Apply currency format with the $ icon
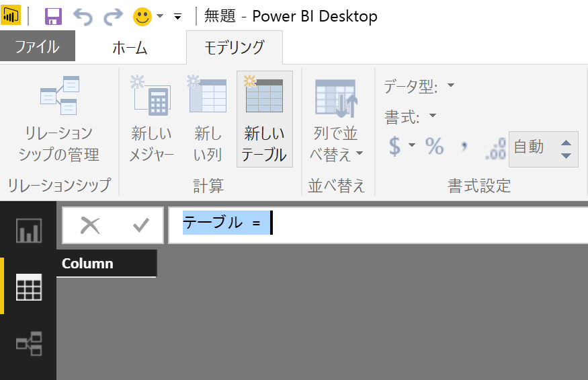 [x=394, y=146]
